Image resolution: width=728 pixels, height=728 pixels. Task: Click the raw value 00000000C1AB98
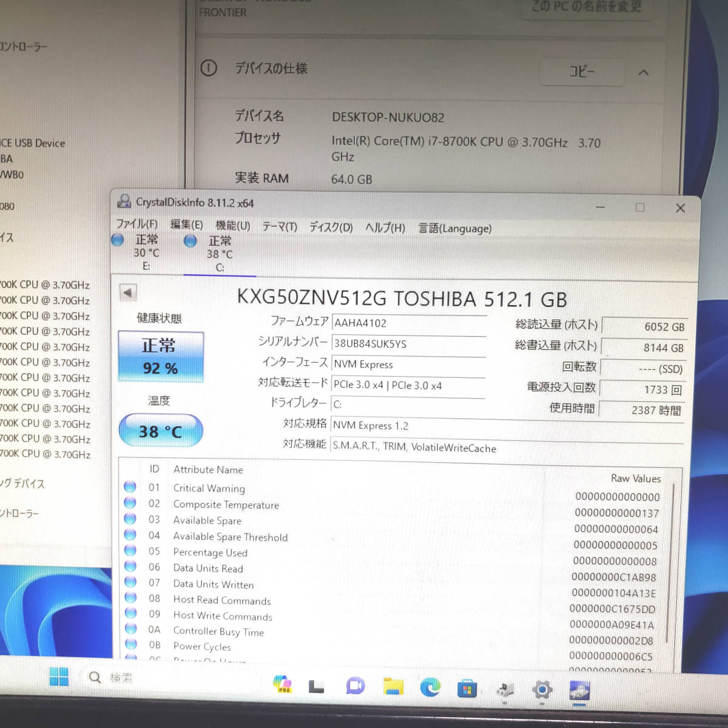tap(614, 578)
